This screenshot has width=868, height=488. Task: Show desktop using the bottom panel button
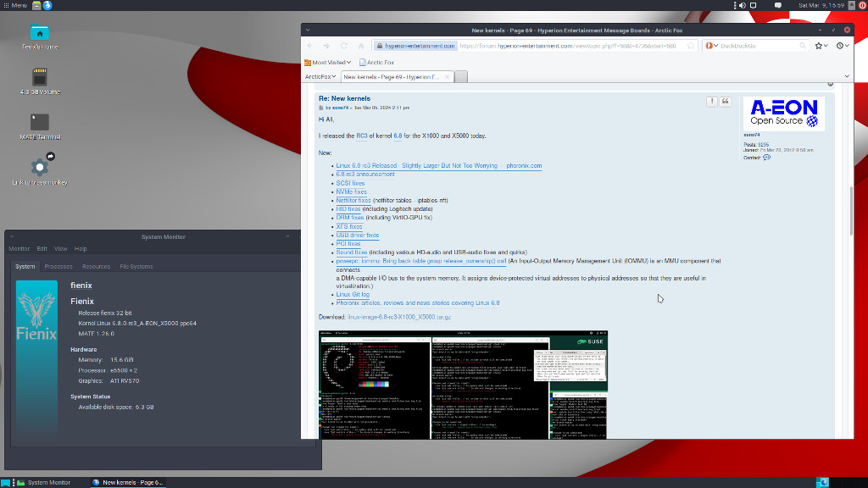[6, 482]
